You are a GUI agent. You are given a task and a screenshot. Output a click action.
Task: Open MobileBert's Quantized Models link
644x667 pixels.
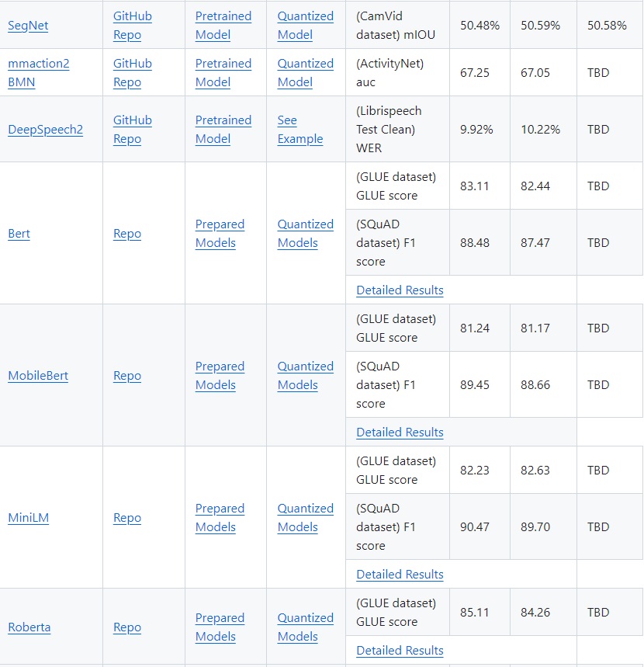coord(305,375)
